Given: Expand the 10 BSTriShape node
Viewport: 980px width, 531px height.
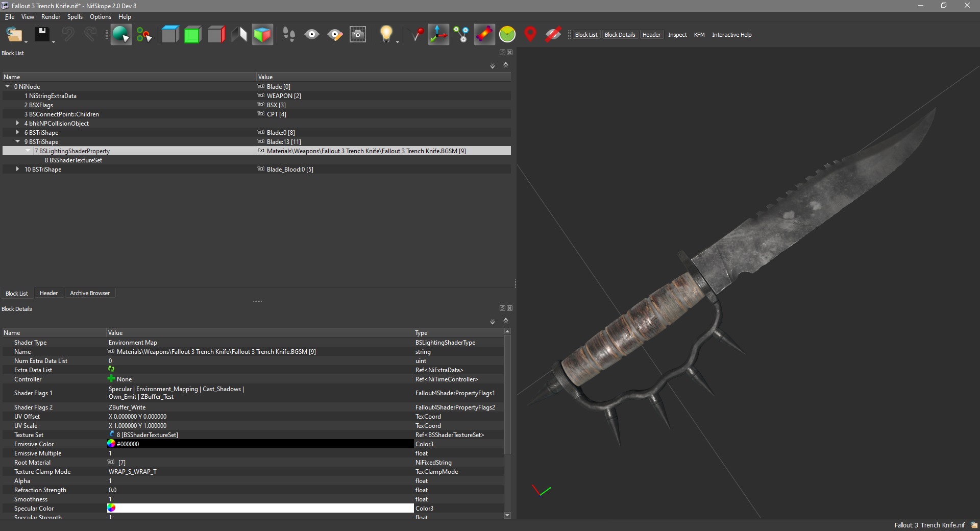Looking at the screenshot, I should coord(18,170).
